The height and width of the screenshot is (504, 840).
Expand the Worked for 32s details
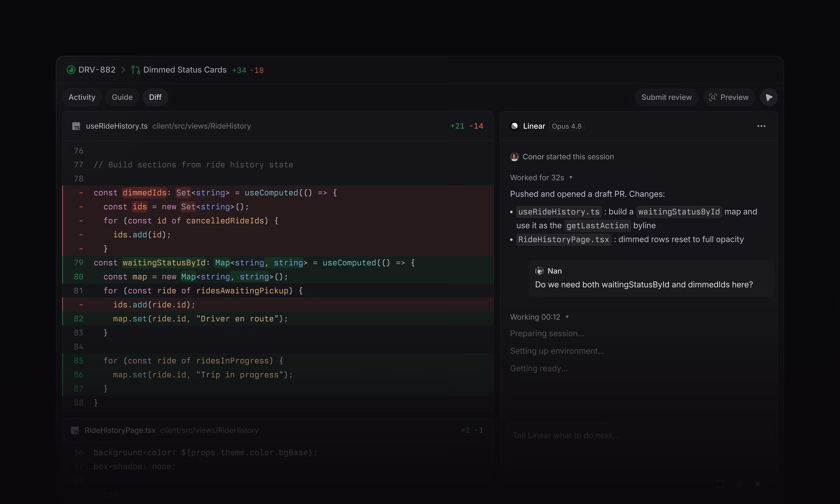(x=541, y=178)
